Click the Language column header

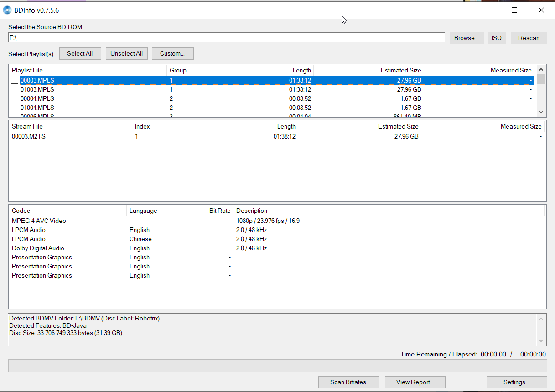[x=153, y=211]
